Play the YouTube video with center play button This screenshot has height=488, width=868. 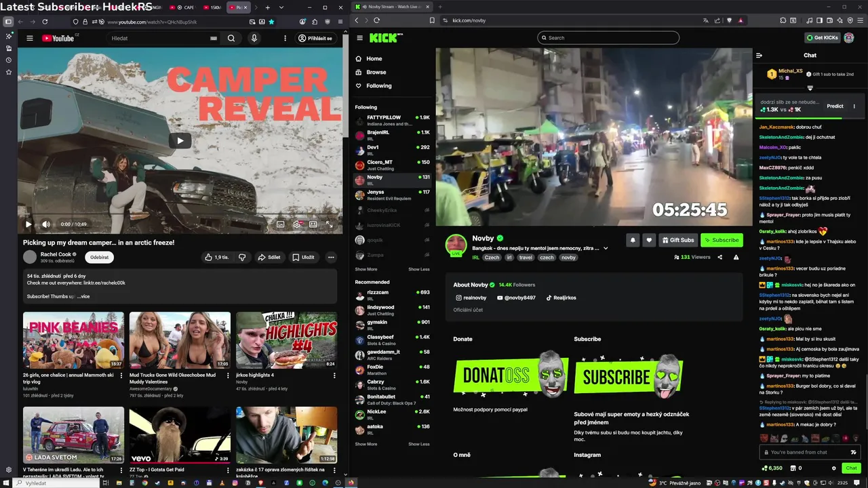coord(180,141)
